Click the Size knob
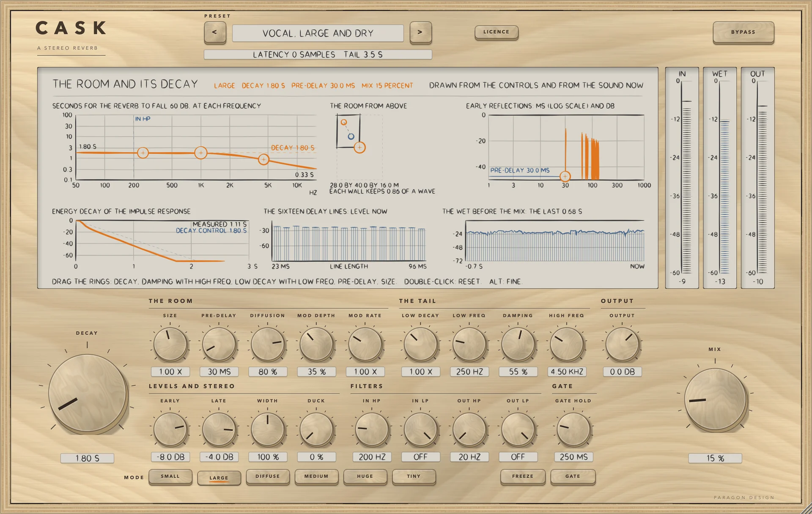812x514 pixels. click(170, 344)
